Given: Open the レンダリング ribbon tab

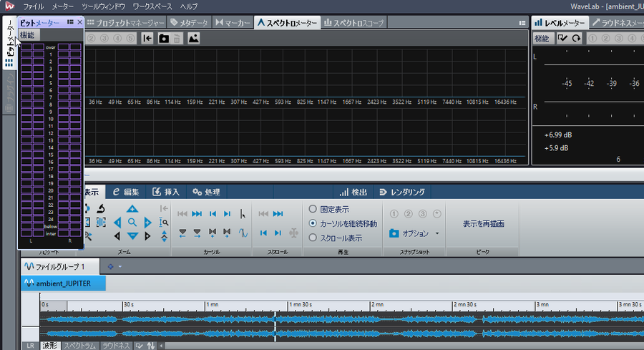Looking at the screenshot, I should point(402,192).
